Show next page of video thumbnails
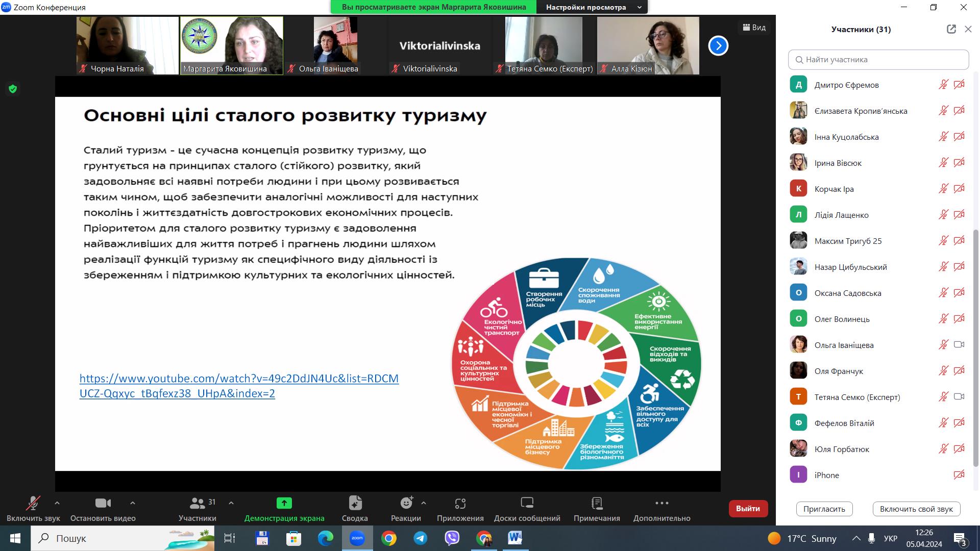 (718, 46)
